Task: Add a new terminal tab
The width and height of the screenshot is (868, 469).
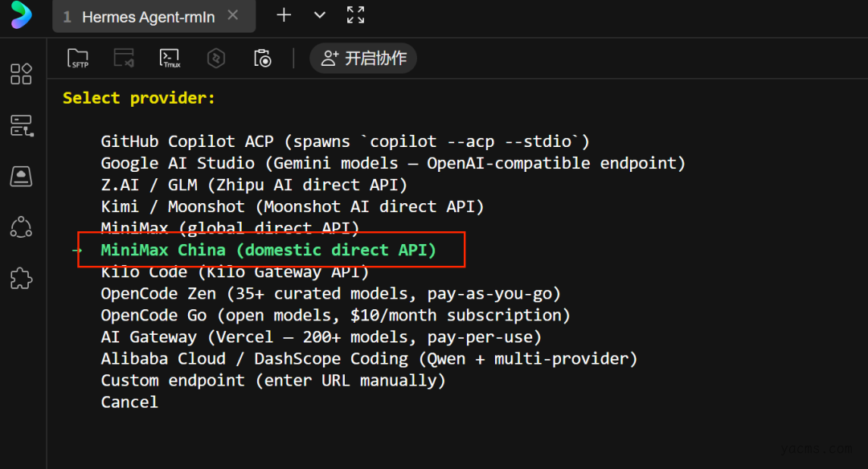Action: coord(284,14)
